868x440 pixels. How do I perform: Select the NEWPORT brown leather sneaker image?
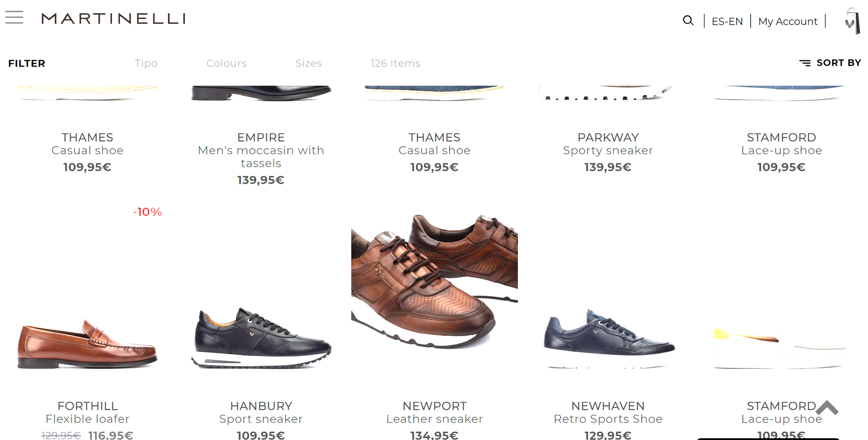pos(434,281)
